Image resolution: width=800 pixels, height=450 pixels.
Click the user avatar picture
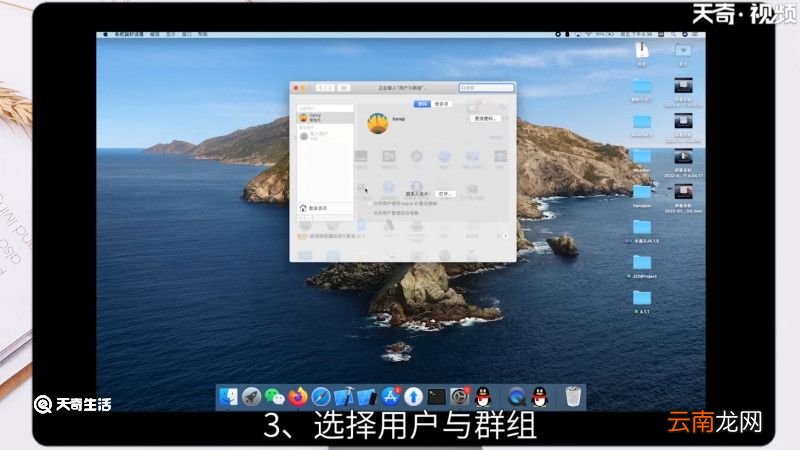coord(378,123)
